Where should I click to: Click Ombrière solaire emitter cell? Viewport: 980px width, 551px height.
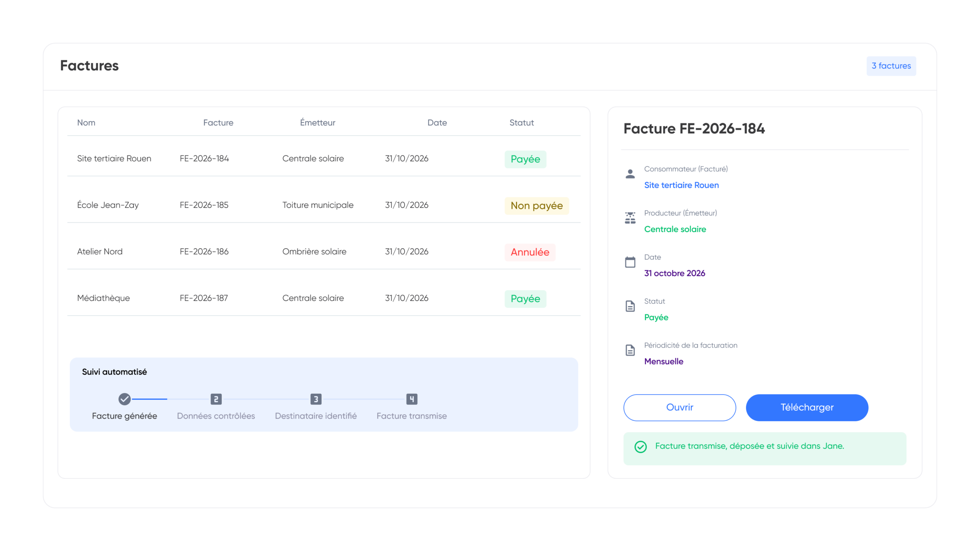tap(314, 251)
